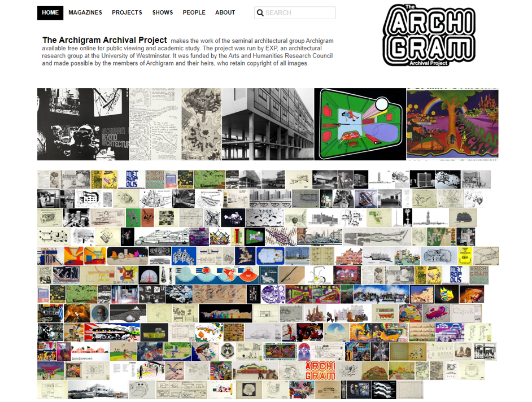Open the grey hexagonal object thumbnail

click(x=228, y=351)
